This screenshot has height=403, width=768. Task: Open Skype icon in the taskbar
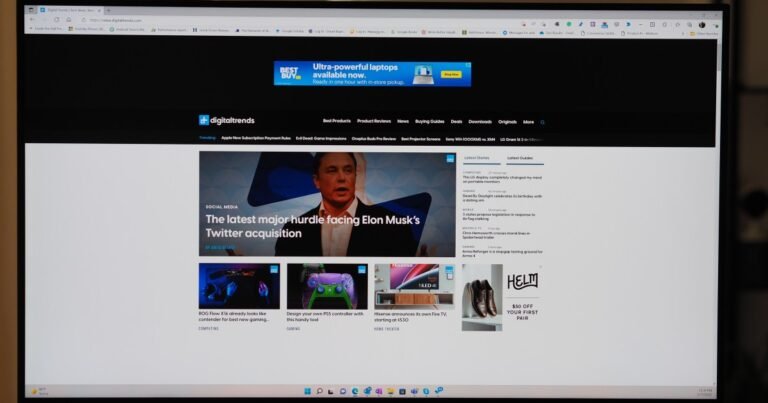tap(426, 391)
